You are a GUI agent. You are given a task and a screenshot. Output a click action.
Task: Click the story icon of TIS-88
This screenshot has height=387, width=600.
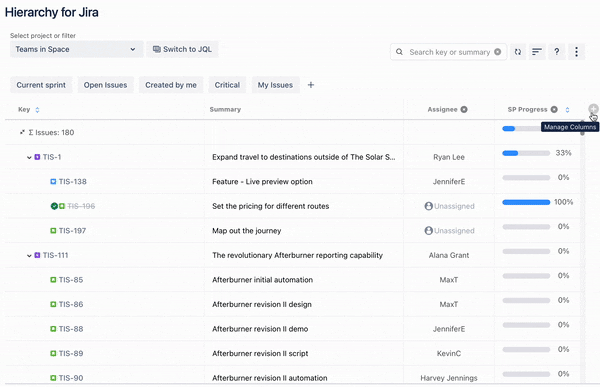pos(53,329)
